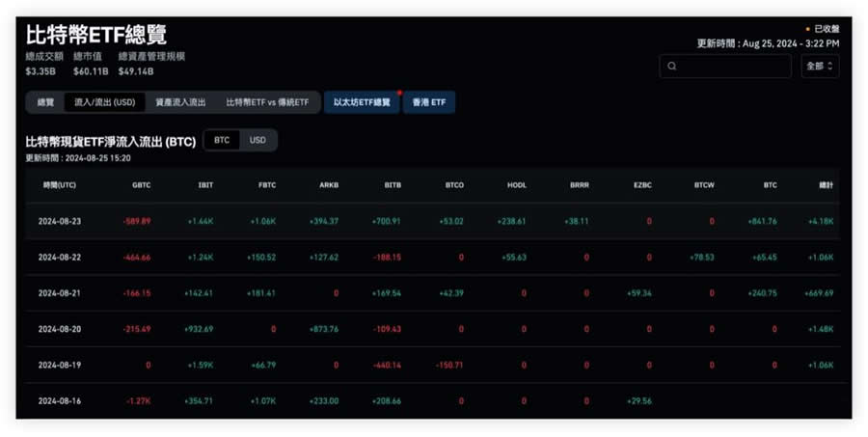
Task: Click the 總計 column header
Action: [824, 185]
